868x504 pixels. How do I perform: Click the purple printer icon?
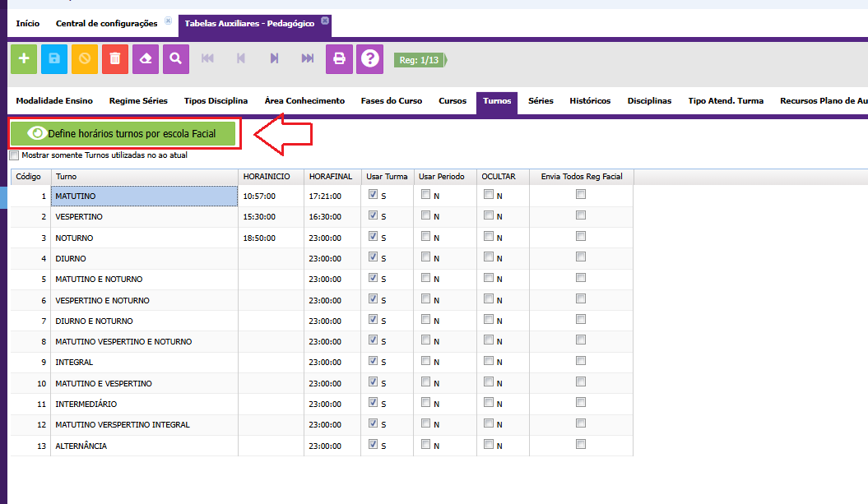(x=339, y=58)
